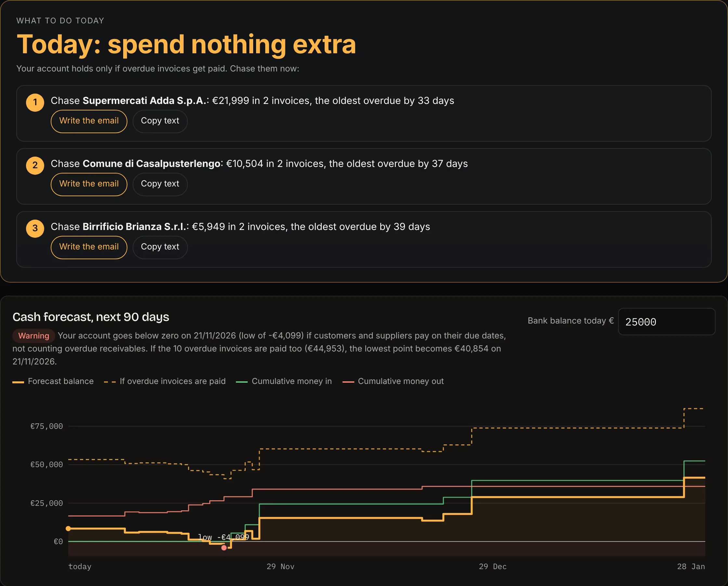Click the 'Bank balance today €' label
Image resolution: width=728 pixels, height=586 pixels.
(571, 321)
